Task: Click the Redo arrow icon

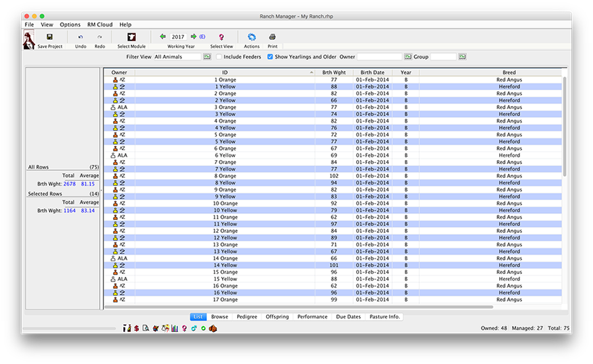Action: 100,37
